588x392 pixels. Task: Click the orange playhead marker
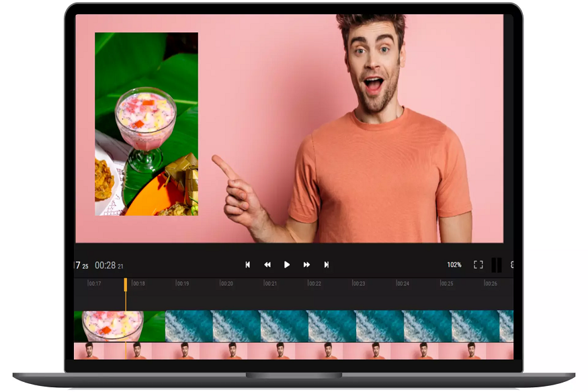(126, 284)
